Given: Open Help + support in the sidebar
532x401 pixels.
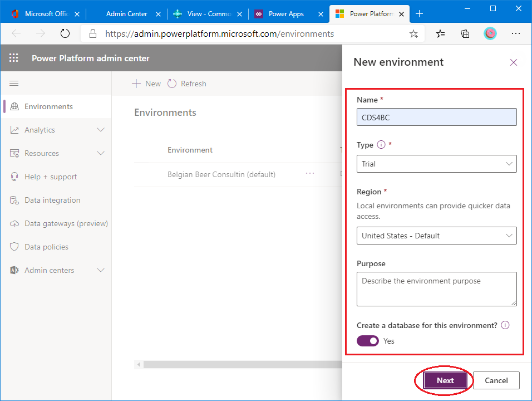Looking at the screenshot, I should click(51, 177).
